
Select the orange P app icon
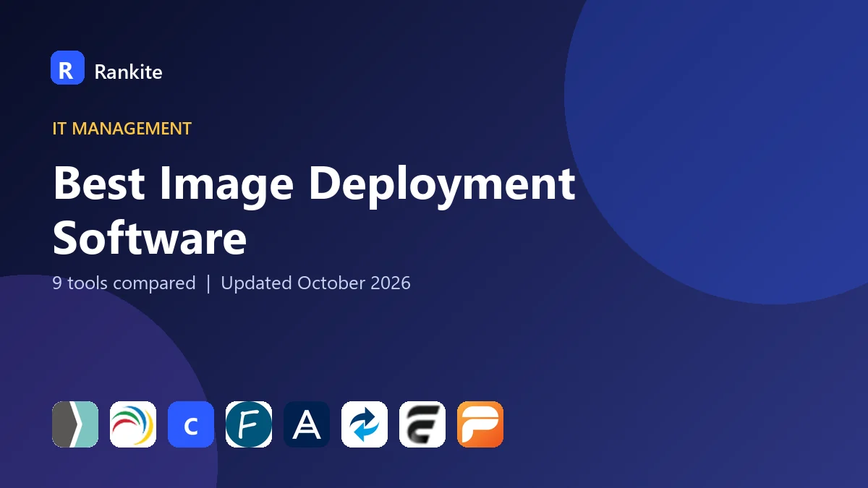(480, 424)
